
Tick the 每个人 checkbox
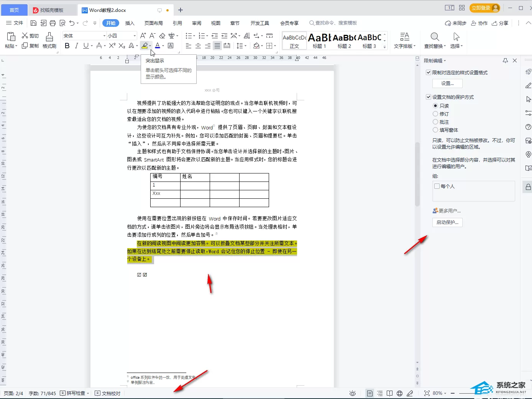pyautogui.click(x=437, y=186)
